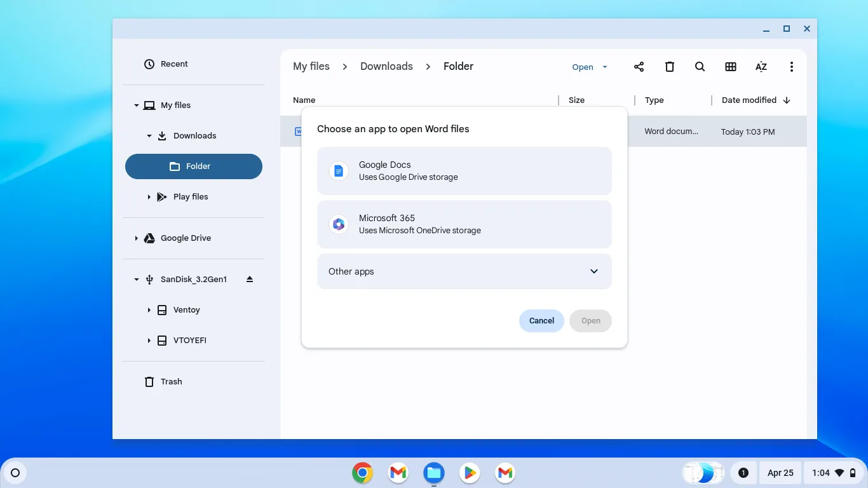Cancel the app chooser dialog

(541, 321)
